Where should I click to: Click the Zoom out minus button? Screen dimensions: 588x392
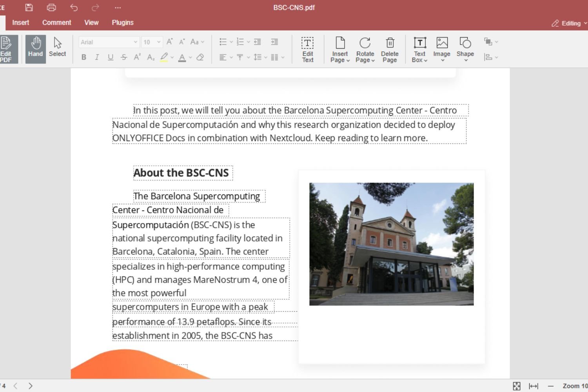tap(551, 386)
